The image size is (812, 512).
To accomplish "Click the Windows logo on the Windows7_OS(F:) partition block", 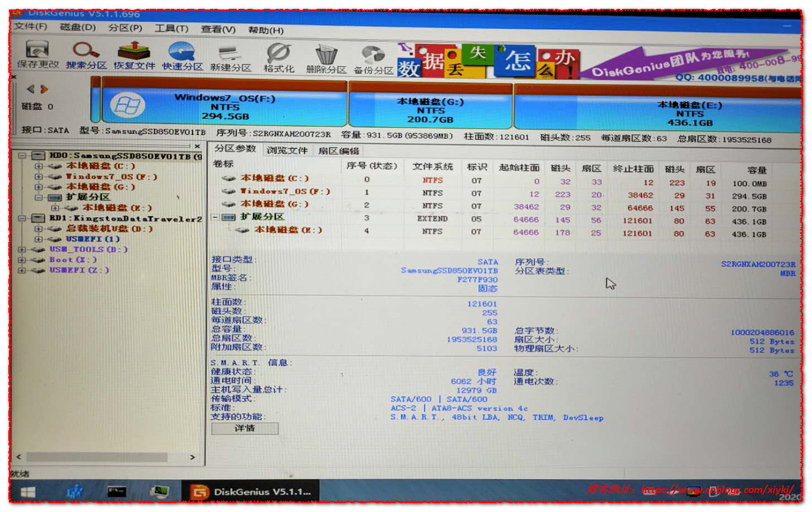I will 127,105.
